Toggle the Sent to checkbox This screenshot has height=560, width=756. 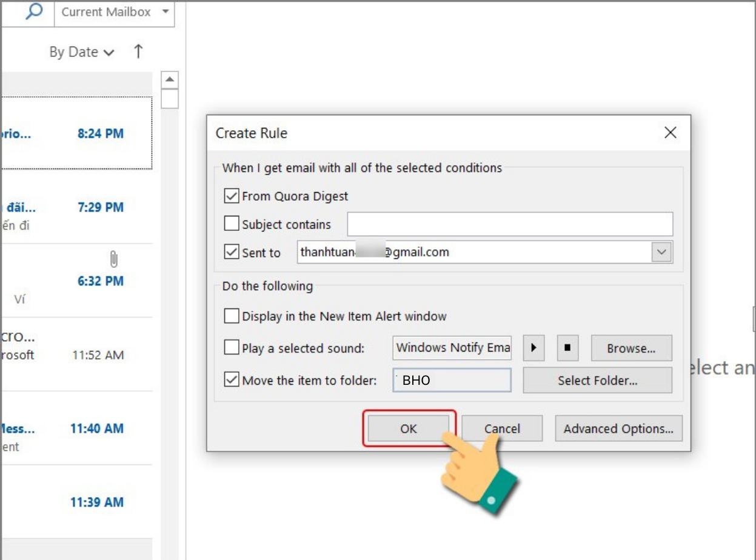(x=232, y=252)
